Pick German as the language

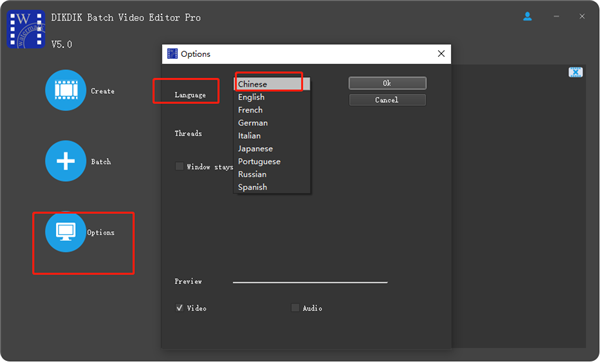click(272, 123)
